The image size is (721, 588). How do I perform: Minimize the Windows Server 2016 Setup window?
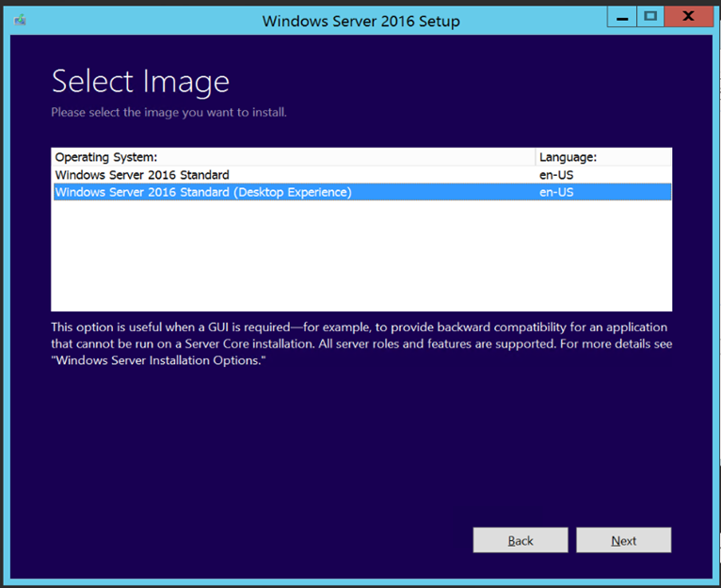622,17
